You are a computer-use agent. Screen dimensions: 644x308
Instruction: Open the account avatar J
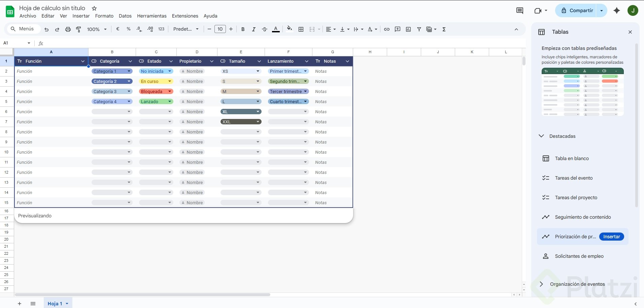pyautogui.click(x=633, y=10)
